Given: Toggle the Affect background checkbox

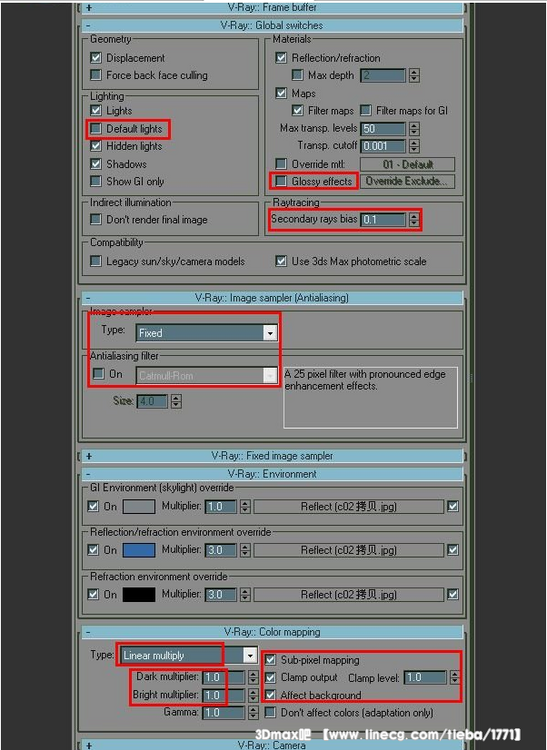Looking at the screenshot, I should (x=270, y=695).
